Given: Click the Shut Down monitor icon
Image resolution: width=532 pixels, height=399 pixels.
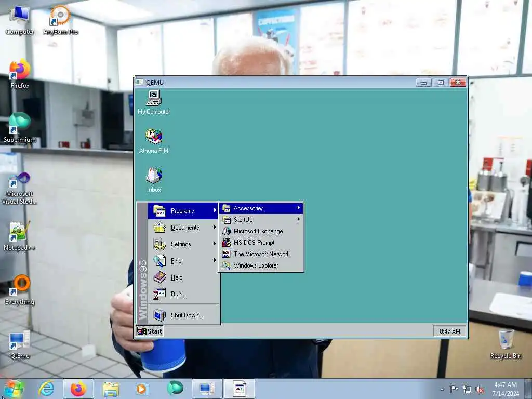Looking at the screenshot, I should coord(159,315).
